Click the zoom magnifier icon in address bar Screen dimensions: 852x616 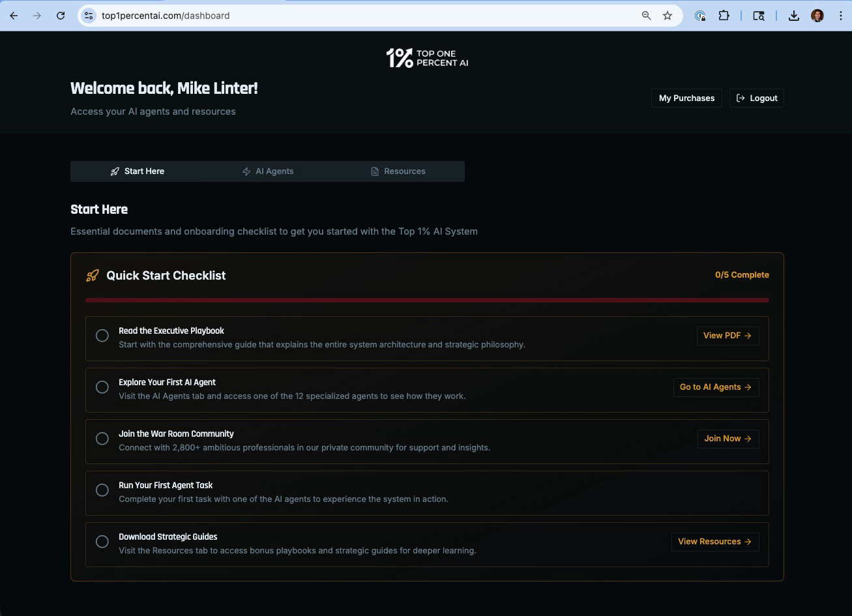pos(646,16)
